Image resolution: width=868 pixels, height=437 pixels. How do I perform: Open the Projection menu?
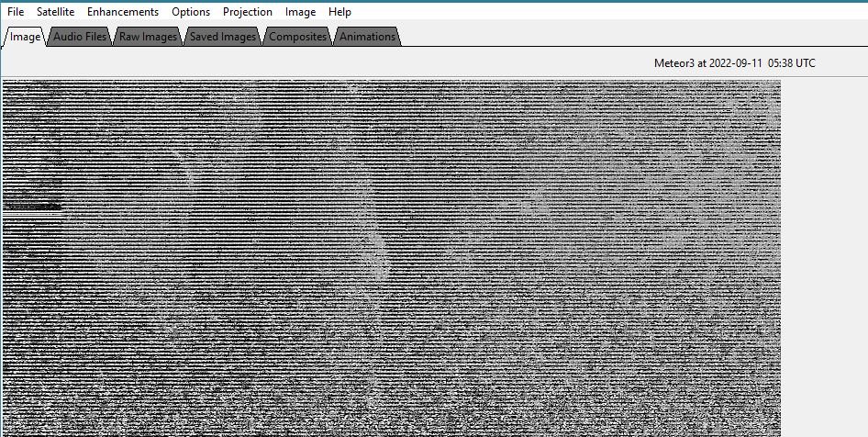tap(248, 12)
